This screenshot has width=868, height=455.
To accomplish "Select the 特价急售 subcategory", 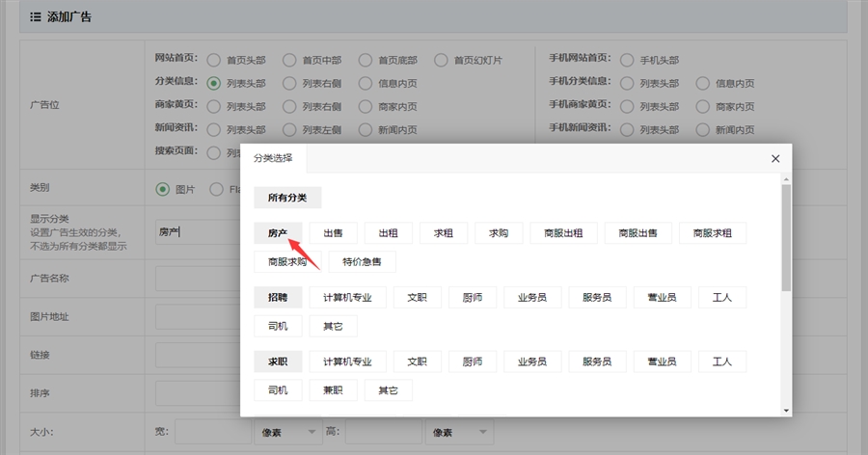I will 363,261.
